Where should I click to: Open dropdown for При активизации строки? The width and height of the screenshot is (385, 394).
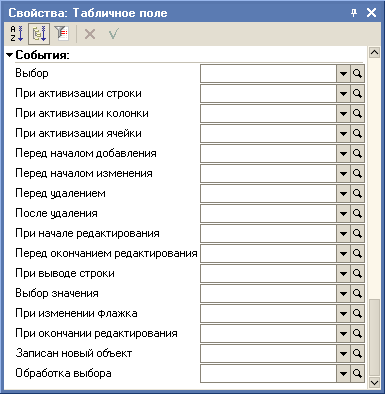343,94
